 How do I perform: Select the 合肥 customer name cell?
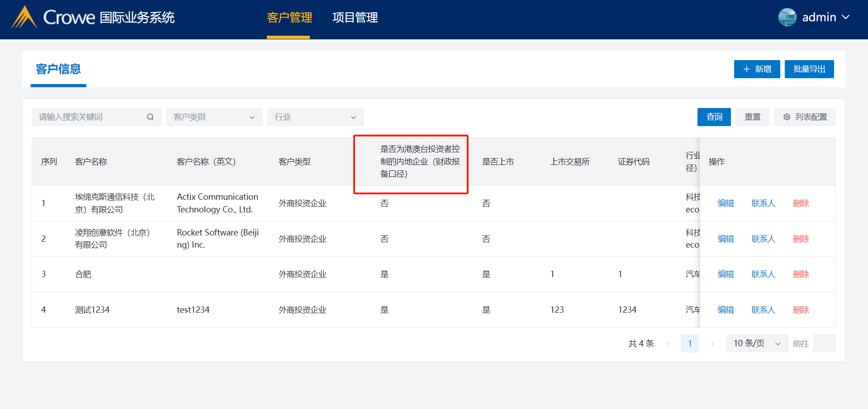(x=83, y=274)
